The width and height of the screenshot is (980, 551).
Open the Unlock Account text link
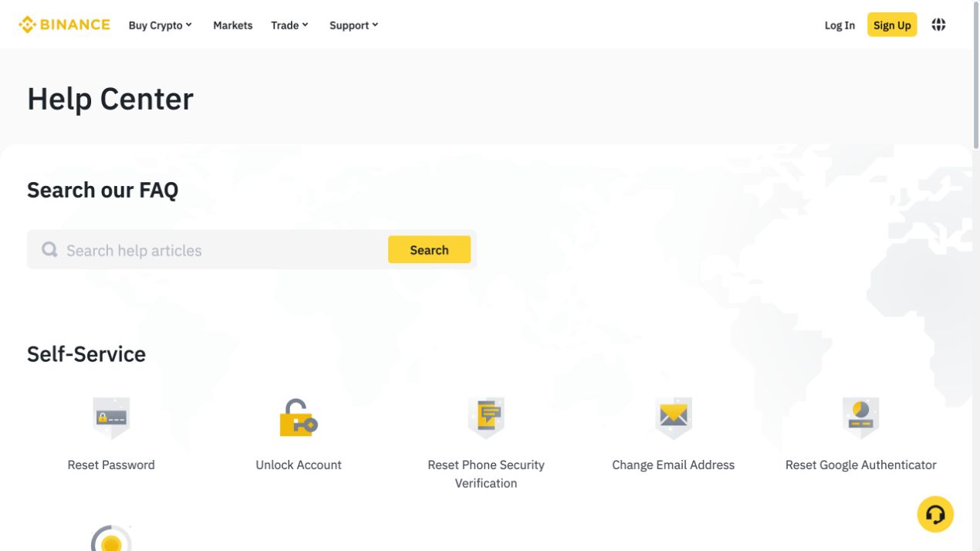click(299, 465)
